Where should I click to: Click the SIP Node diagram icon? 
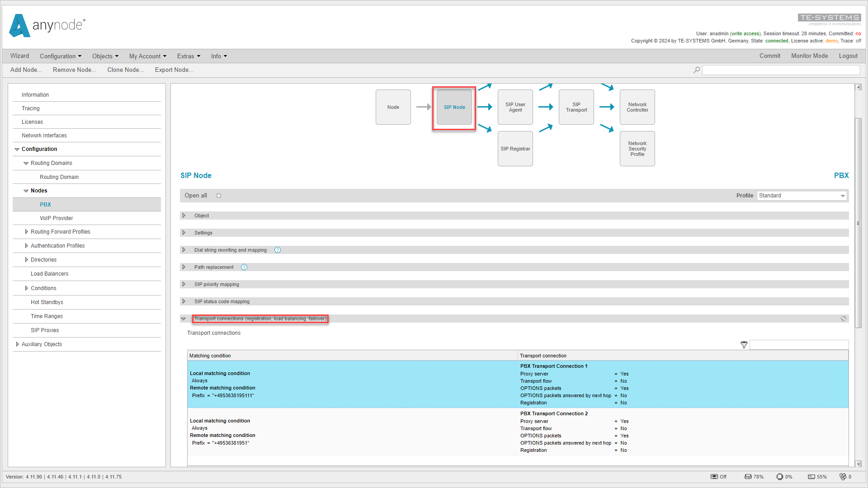454,107
